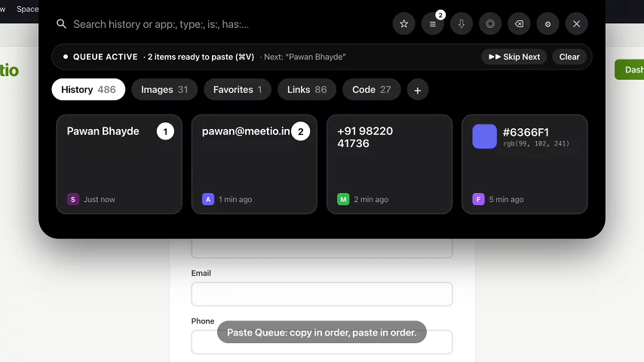Click the '2 items ready to paste' text
The image size is (644, 362).
coord(201,57)
